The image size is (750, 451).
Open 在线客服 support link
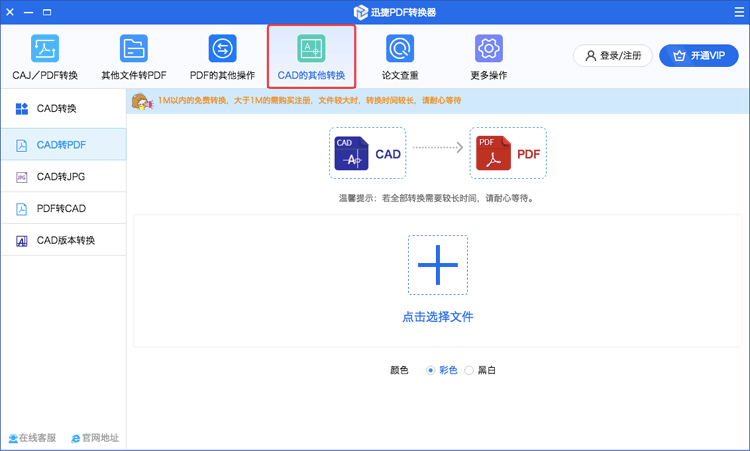click(x=33, y=438)
